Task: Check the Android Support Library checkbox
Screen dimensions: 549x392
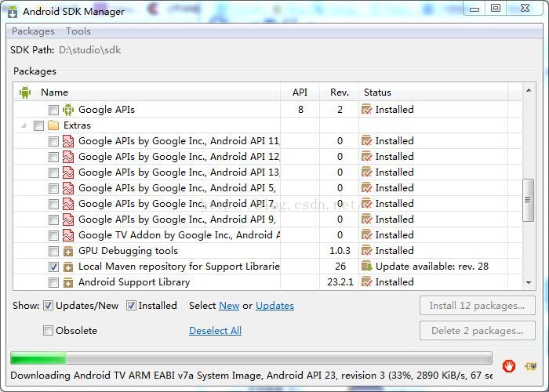Action: click(53, 282)
